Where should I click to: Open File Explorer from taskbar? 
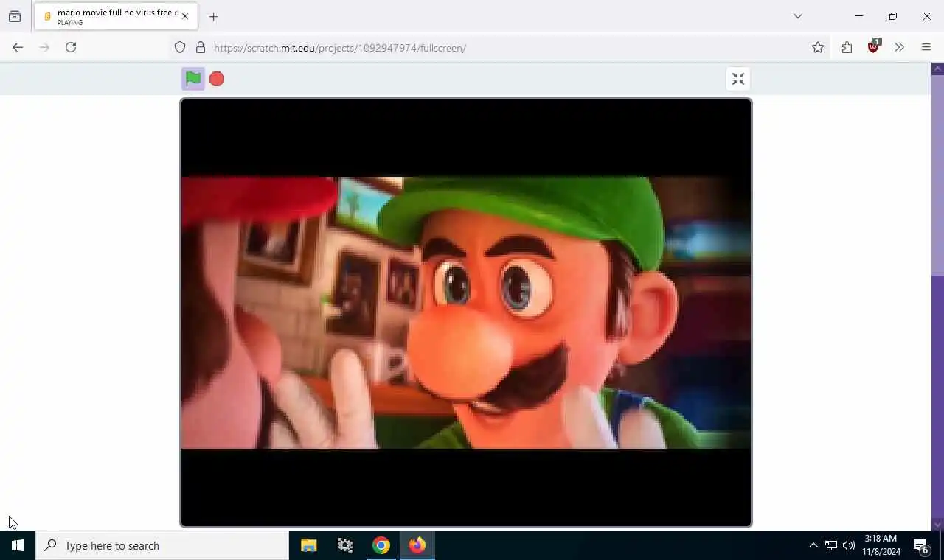308,545
